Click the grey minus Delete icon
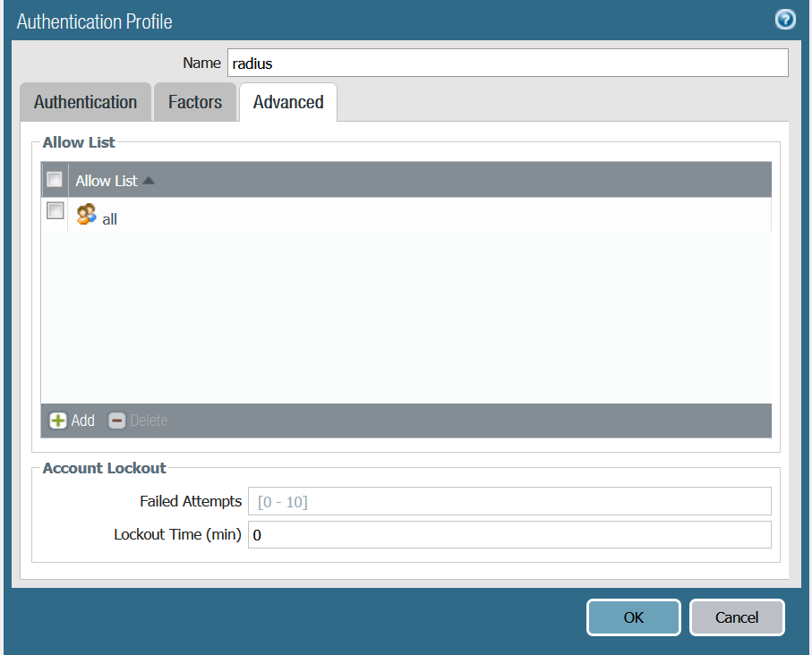Viewport: 812px width, 655px height. point(117,421)
